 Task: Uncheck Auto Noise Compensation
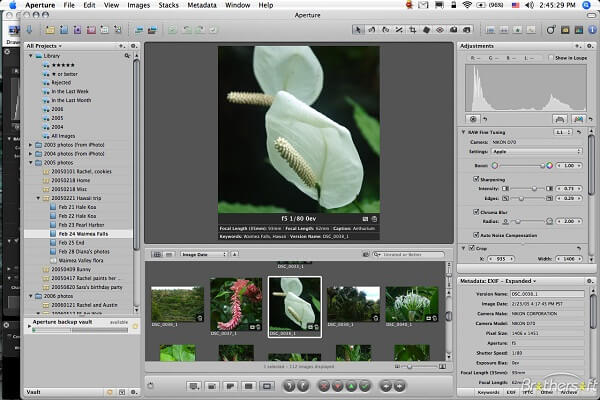[x=476, y=233]
